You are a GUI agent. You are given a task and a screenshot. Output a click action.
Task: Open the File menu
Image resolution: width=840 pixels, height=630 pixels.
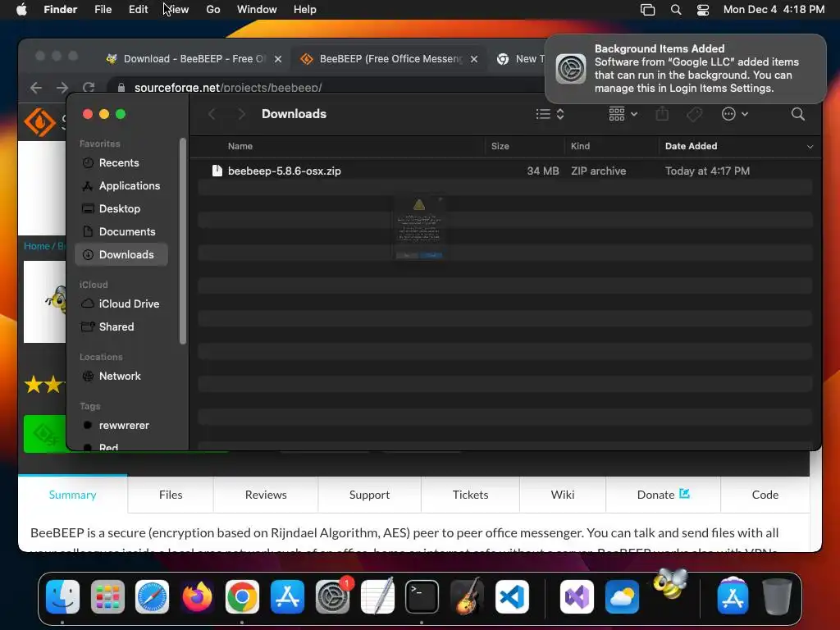(x=103, y=10)
